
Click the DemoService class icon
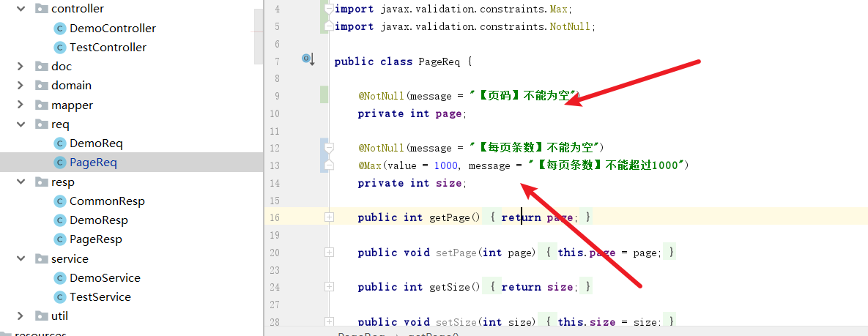click(x=60, y=278)
